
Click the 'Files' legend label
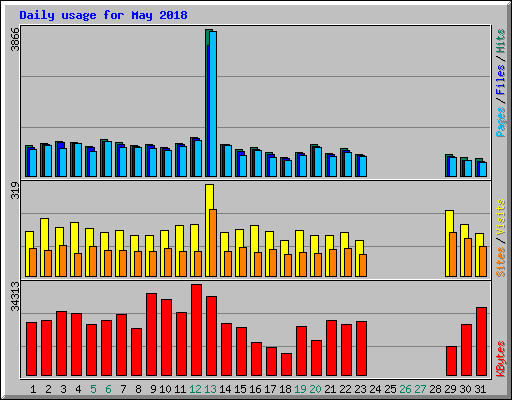501,79
